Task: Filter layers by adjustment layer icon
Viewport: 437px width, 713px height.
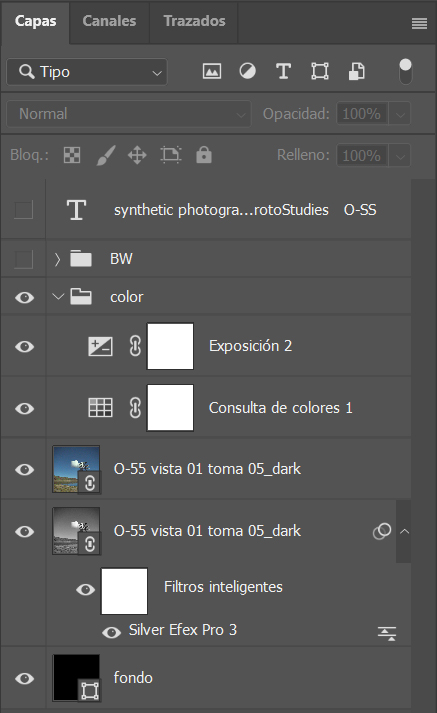Action: (247, 71)
